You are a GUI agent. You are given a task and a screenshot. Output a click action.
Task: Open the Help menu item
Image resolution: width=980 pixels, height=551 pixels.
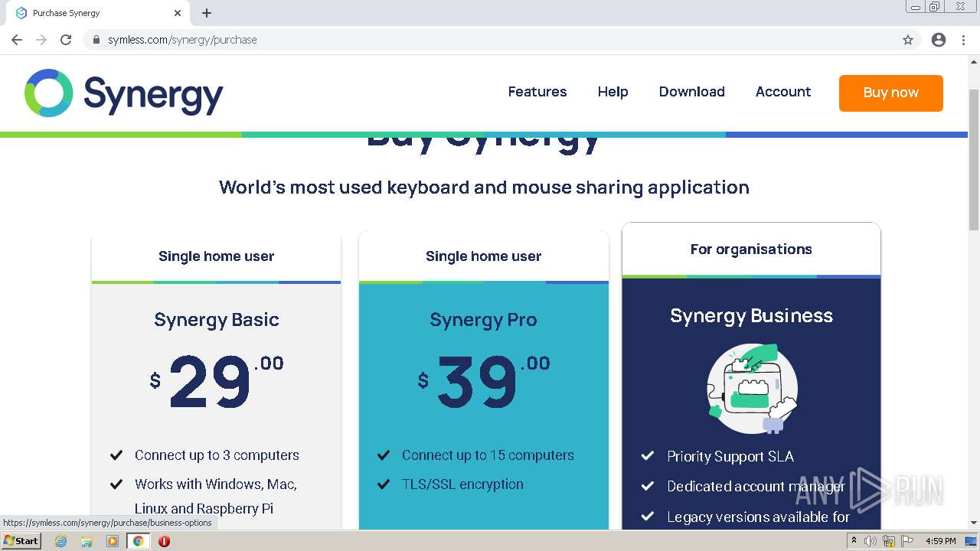(612, 92)
